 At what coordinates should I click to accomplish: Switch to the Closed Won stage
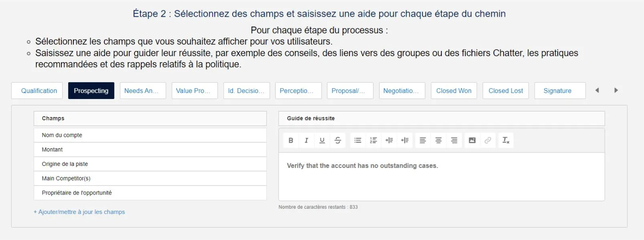tap(454, 91)
